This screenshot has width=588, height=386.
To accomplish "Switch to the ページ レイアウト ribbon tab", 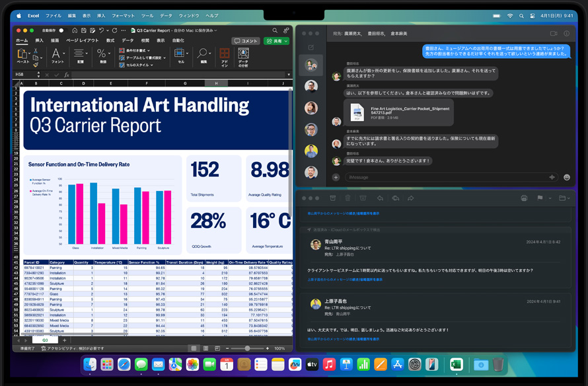I will (x=83, y=40).
